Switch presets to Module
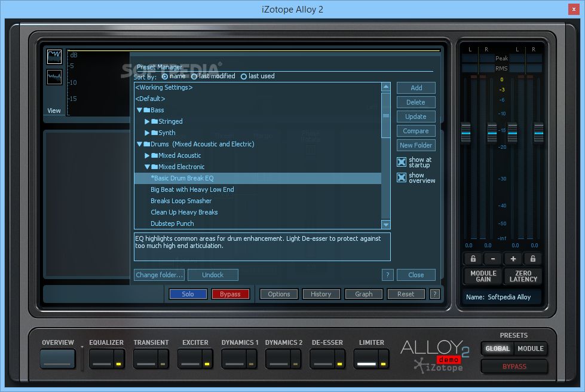The width and height of the screenshot is (585, 392). pos(531,348)
